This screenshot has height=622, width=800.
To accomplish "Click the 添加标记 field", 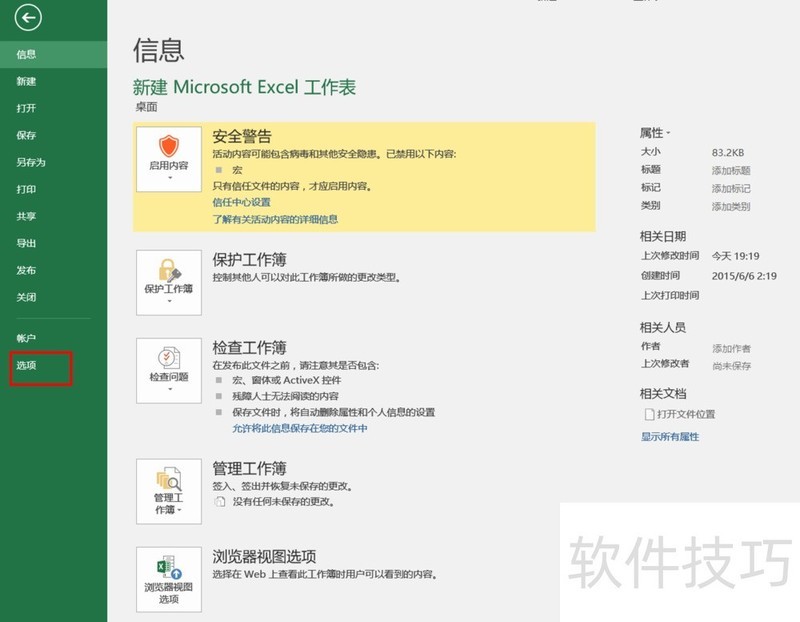I will (731, 189).
